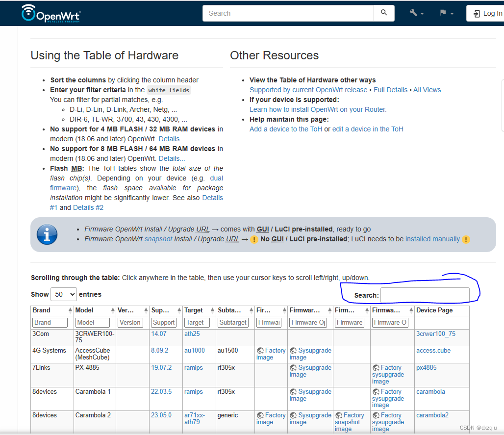Open Details link for 8 MB FLASH note
This screenshot has width=504, height=435.
[x=172, y=158]
